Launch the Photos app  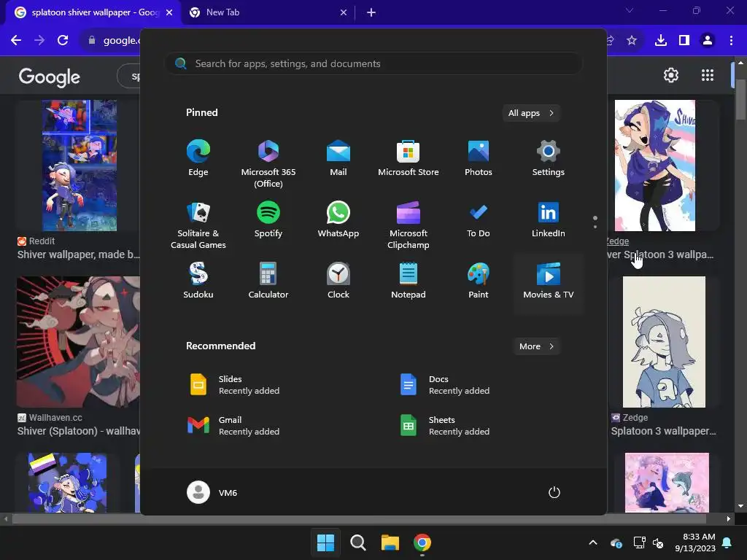click(x=479, y=158)
